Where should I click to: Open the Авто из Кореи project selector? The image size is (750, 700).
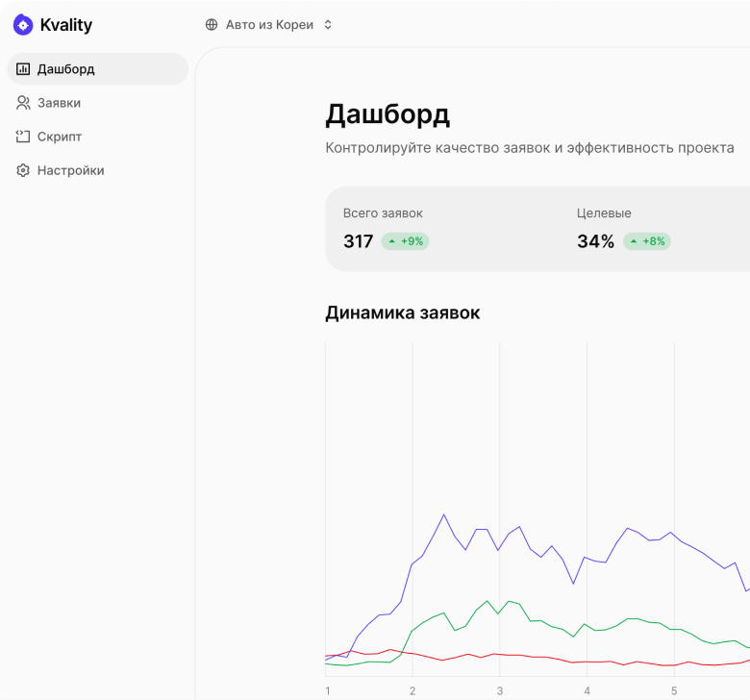pos(269,24)
